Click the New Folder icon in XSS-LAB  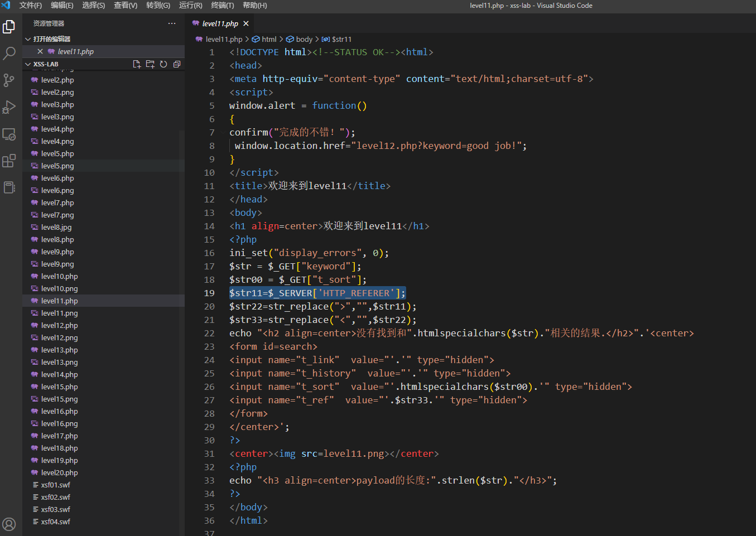pos(150,64)
